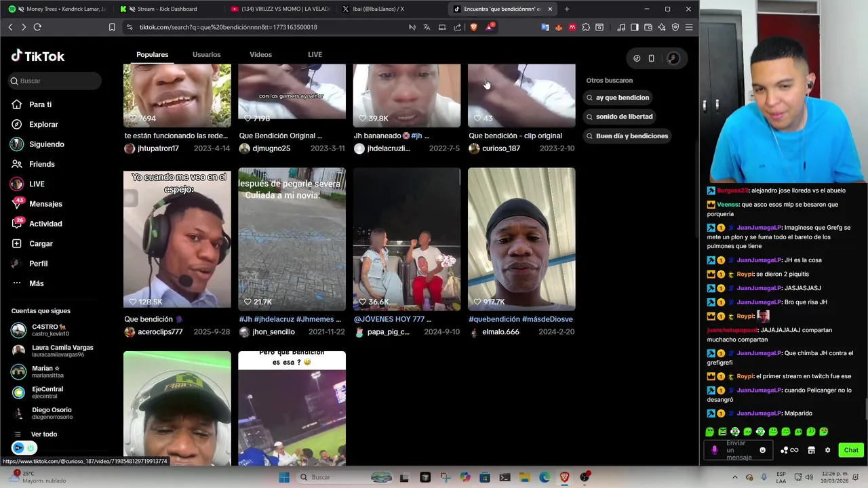Open the MetaMask fox extension
The height and width of the screenshot is (488, 868).
pyautogui.click(x=559, y=27)
